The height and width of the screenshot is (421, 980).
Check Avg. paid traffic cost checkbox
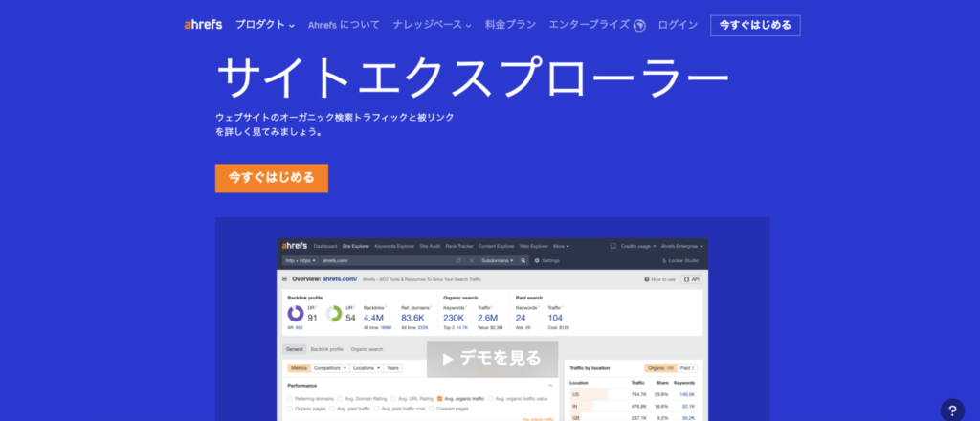[x=377, y=409]
